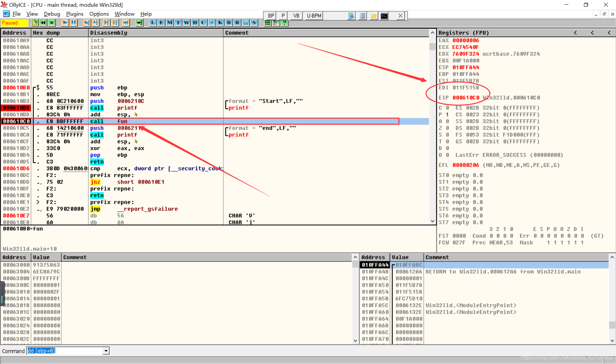
Task: Open Handles with the H button
Action: (195, 23)
